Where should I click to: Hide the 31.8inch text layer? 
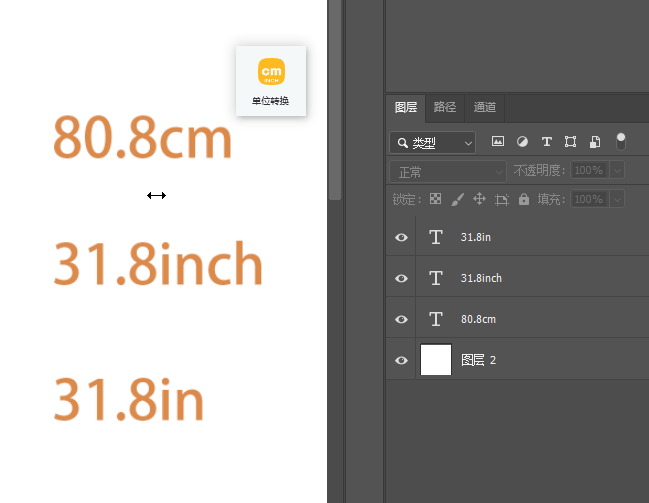coord(401,278)
